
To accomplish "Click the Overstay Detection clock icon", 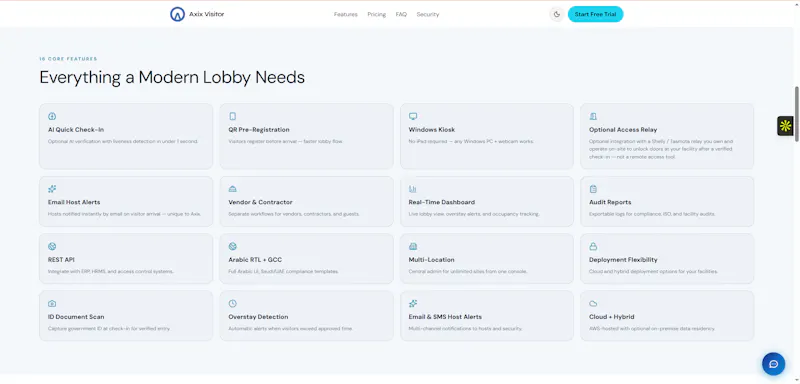I will 233,303.
